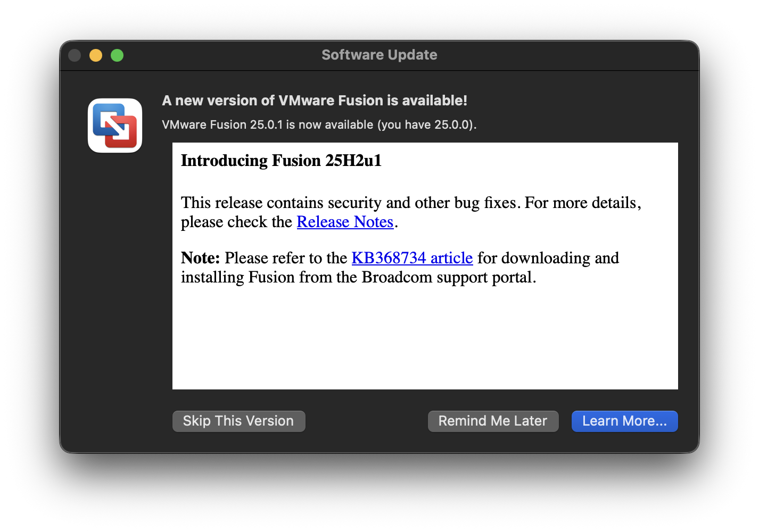Minimize the window with the yellow button
This screenshot has height=532, width=759.
click(x=96, y=55)
